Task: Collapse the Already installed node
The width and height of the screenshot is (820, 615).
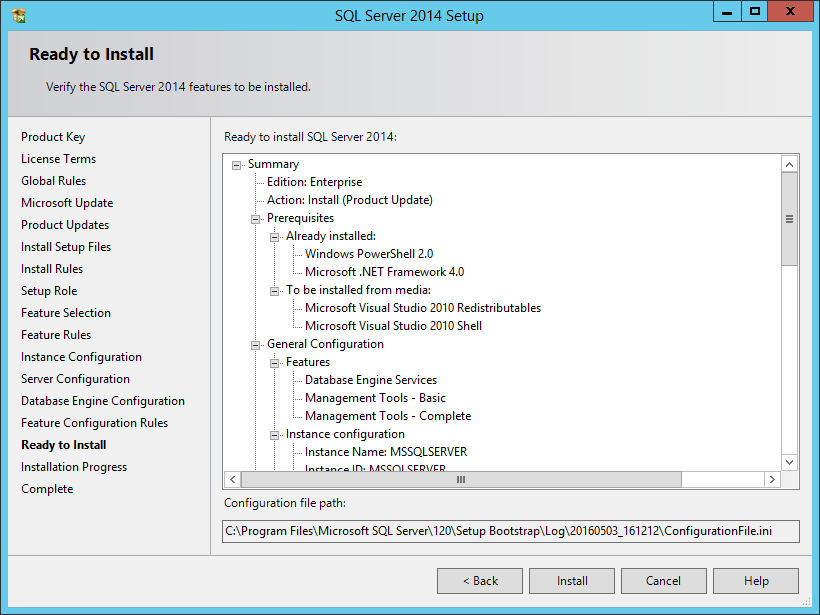Action: (274, 237)
